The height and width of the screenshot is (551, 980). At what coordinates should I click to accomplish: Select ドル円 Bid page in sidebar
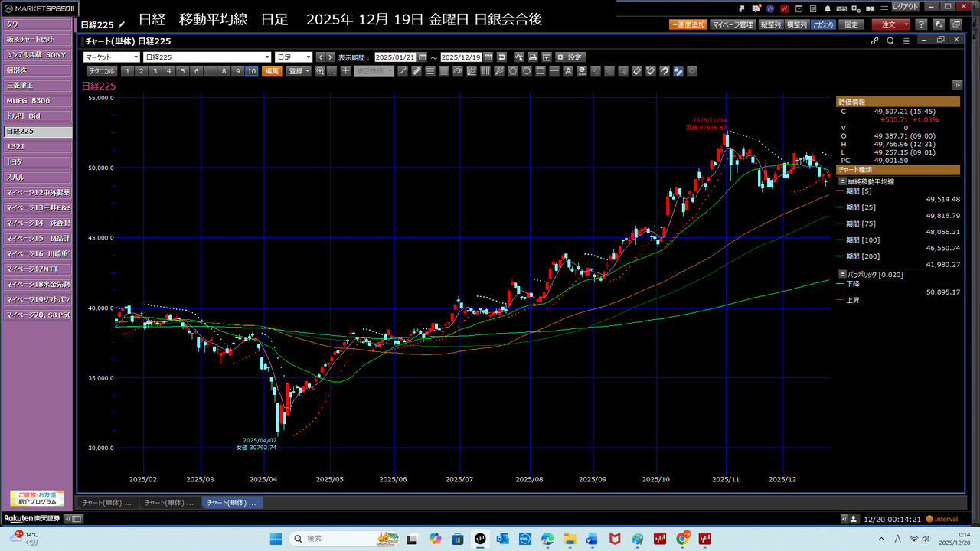click(x=37, y=116)
